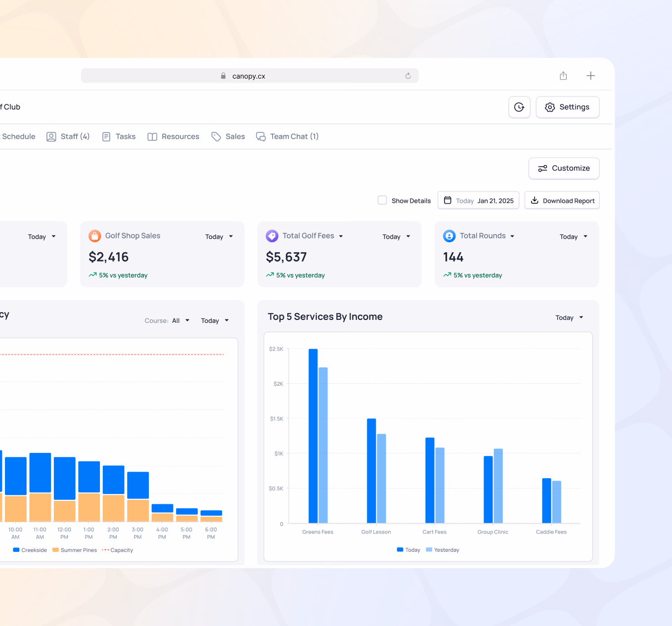Click the Summer Pines legend swatch
This screenshot has width=672, height=626.
click(x=55, y=550)
